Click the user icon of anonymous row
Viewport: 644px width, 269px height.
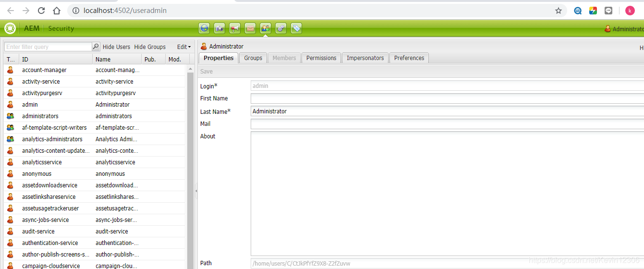[x=10, y=174]
